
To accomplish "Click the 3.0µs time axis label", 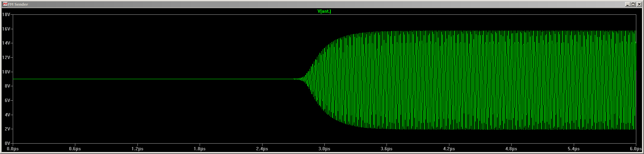I will (x=324, y=149).
